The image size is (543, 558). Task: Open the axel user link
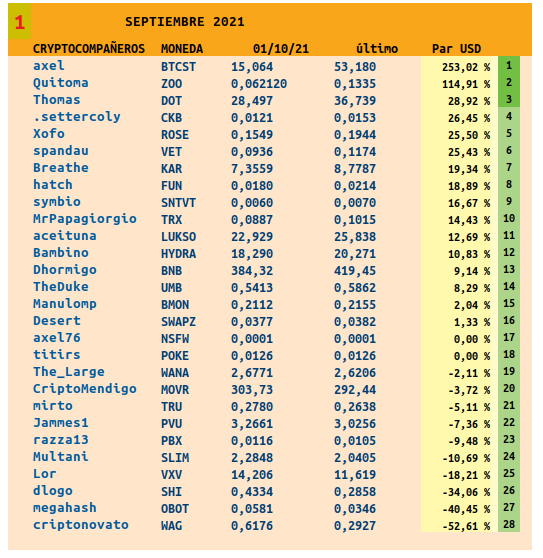(x=49, y=66)
